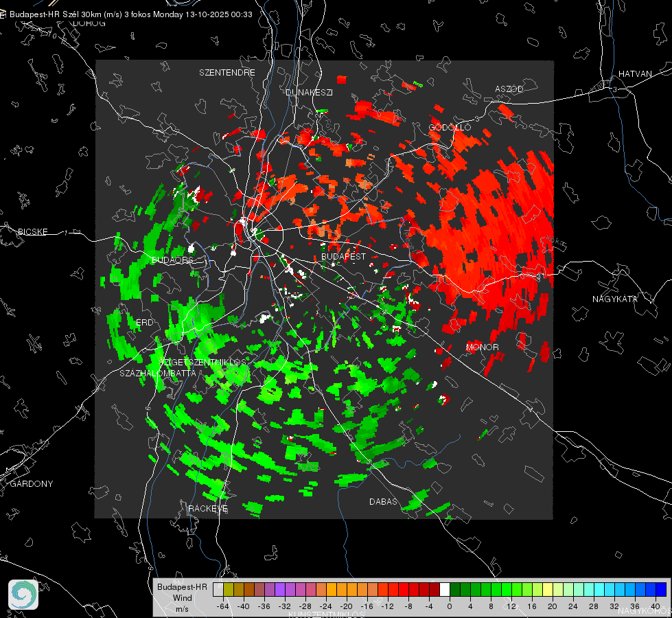Click the SZENTENDRE town label
Viewport: 672px width, 618px height.
click(227, 73)
